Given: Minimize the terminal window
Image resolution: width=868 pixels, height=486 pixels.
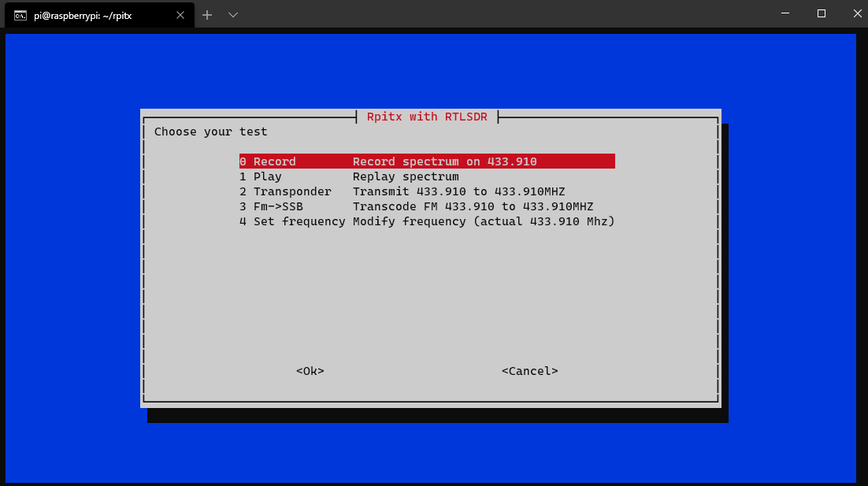Looking at the screenshot, I should coord(785,13).
